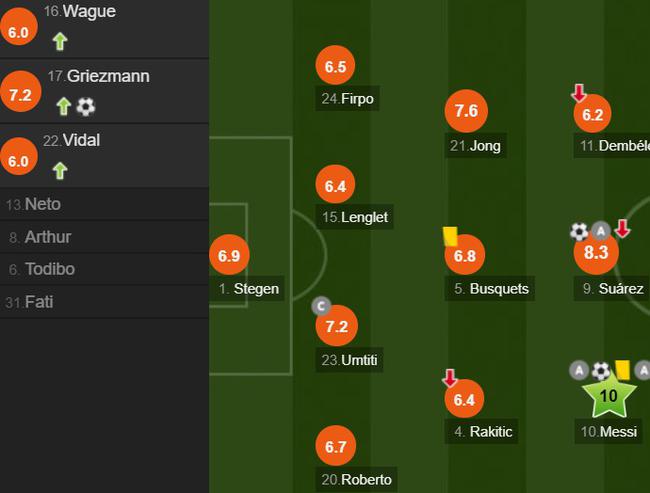Click Messi's green star rating badge
The width and height of the screenshot is (650, 493).
609,395
